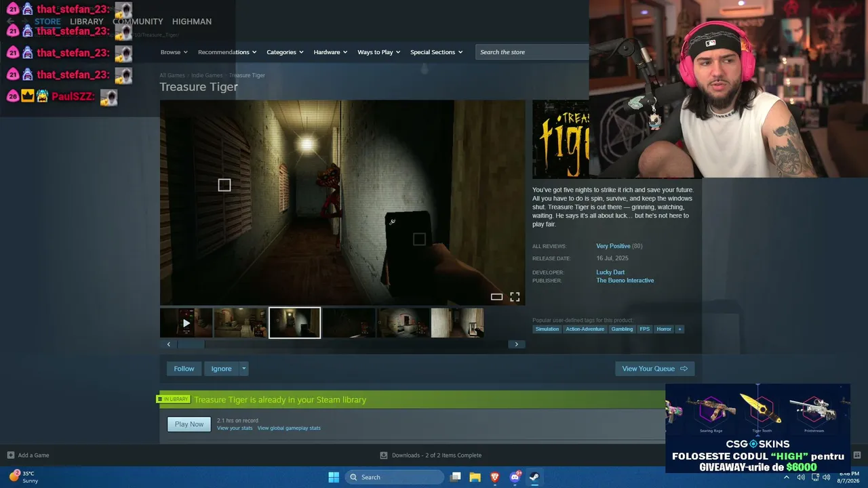Expand the Browse menu
The height and width of the screenshot is (488, 868).
(173, 52)
